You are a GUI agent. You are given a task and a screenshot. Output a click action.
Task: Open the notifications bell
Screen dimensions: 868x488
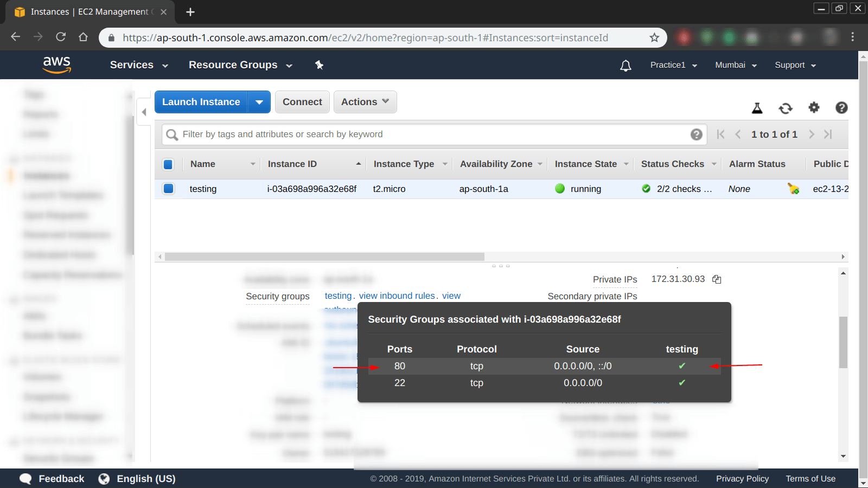point(626,66)
